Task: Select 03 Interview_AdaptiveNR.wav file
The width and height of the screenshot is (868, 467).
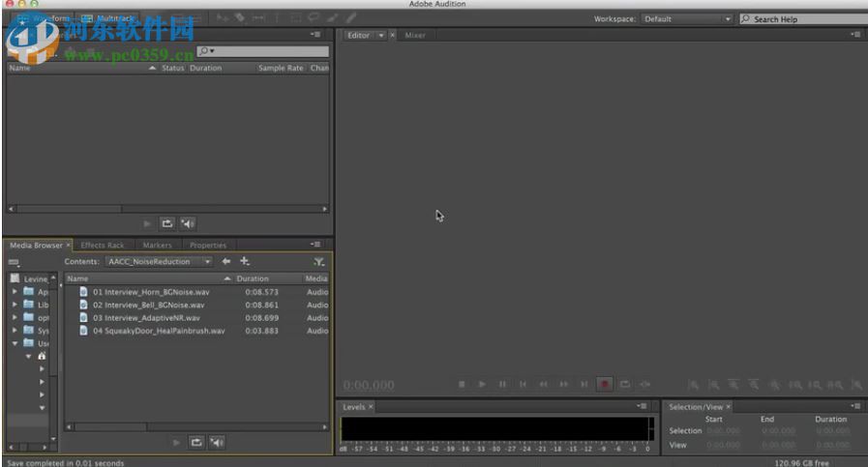Action: (x=146, y=317)
